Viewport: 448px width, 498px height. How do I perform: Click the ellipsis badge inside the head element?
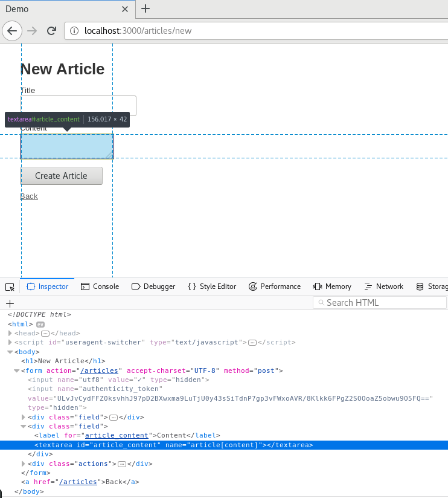pos(45,334)
